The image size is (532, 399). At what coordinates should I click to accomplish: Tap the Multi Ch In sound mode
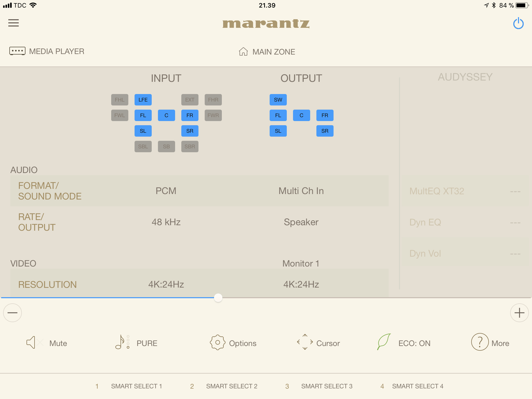tap(301, 191)
